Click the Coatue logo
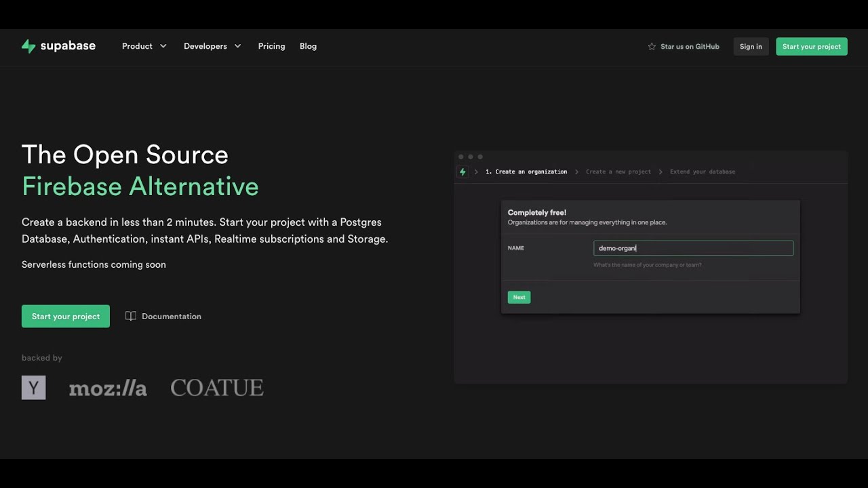The height and width of the screenshot is (488, 868). [217, 388]
